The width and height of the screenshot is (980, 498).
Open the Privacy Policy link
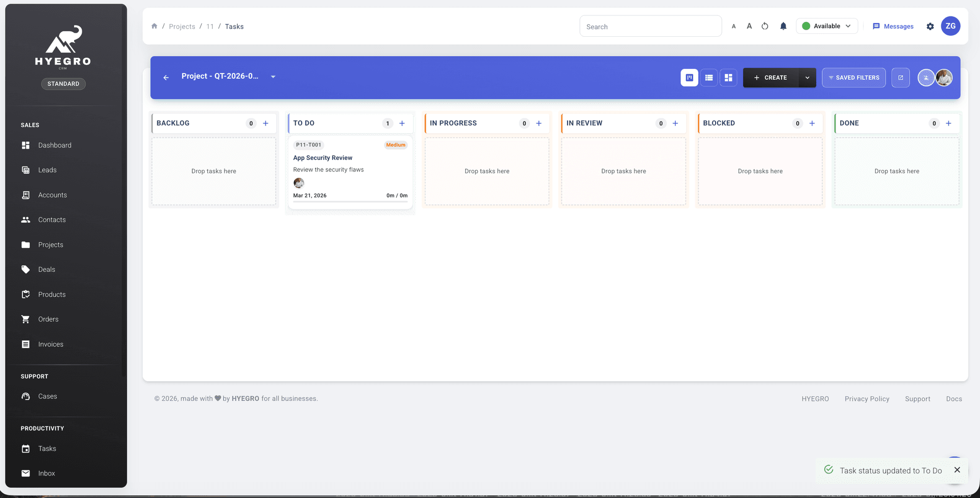[867, 398]
